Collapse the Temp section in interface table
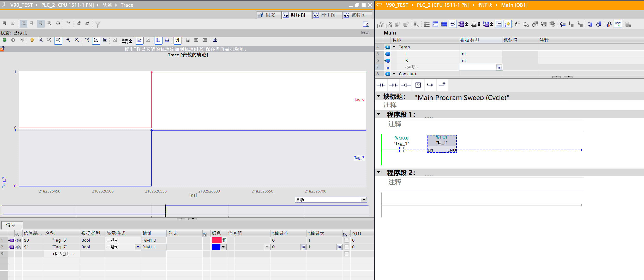 click(394, 47)
